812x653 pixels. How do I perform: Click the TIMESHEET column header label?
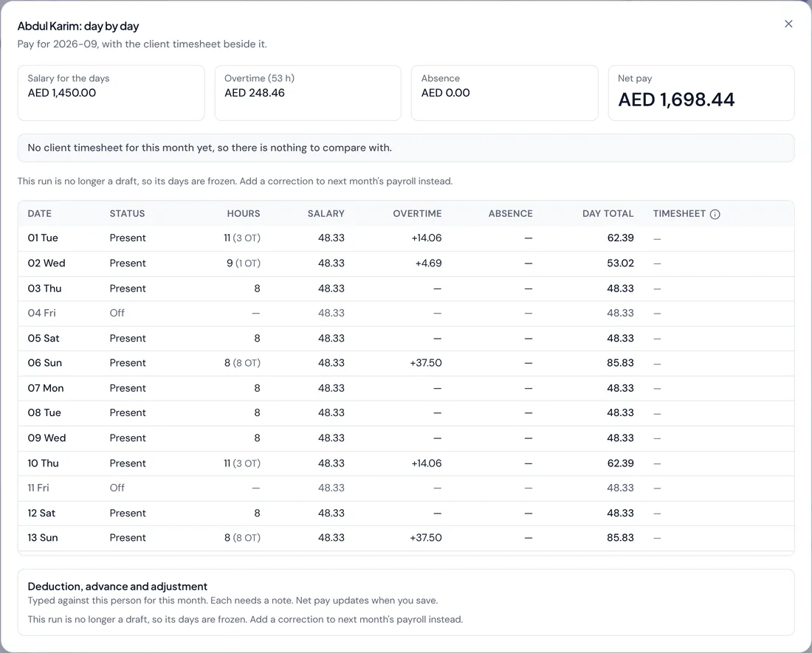point(679,214)
